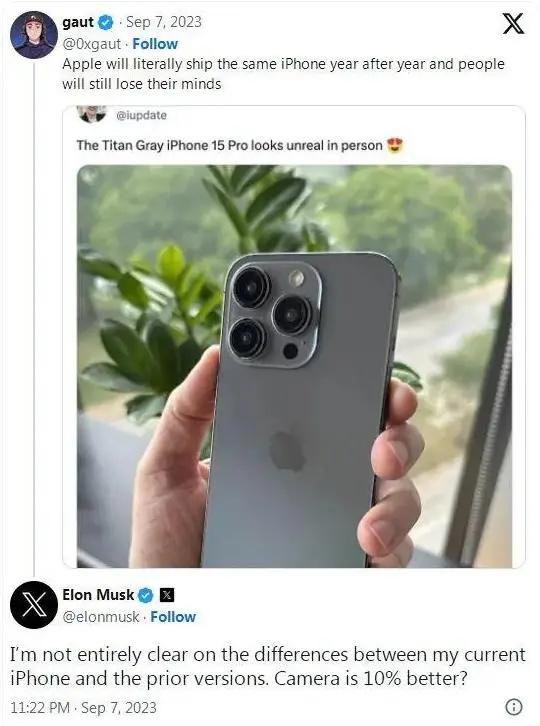The height and width of the screenshot is (726, 540).
Task: Open gaut's profile avatar
Action: pos(34,35)
